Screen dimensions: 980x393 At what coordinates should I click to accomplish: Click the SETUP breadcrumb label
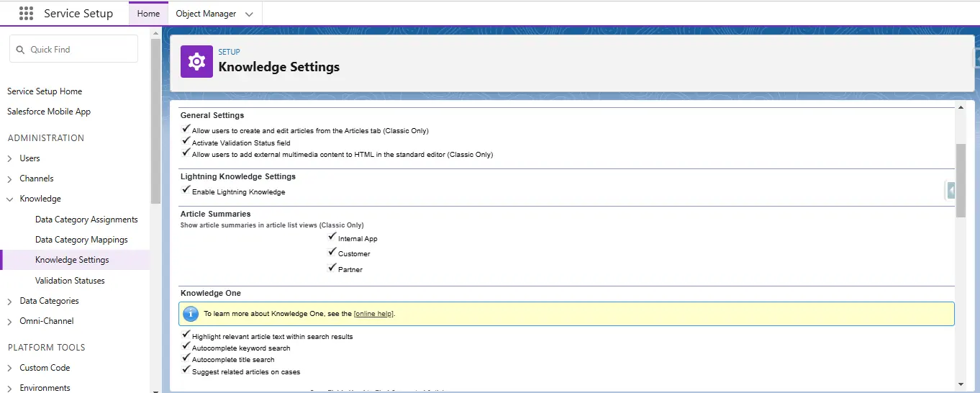tap(229, 52)
